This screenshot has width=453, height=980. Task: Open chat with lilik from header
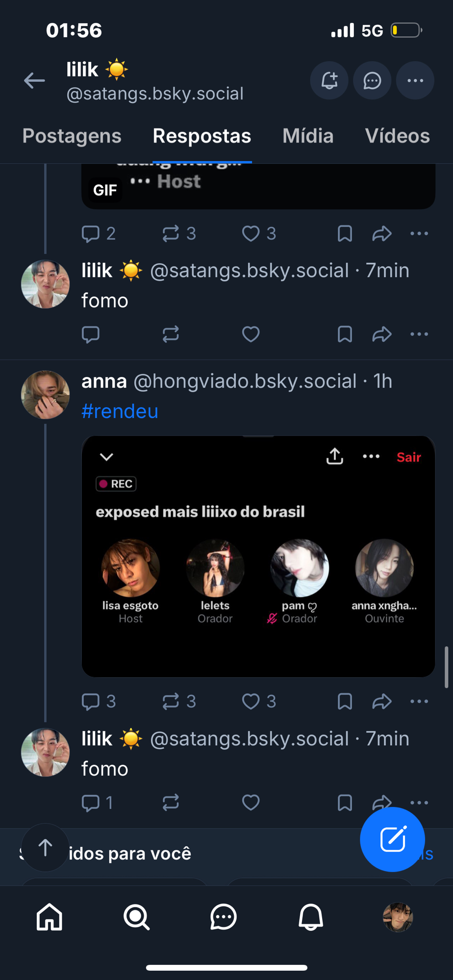click(x=372, y=81)
